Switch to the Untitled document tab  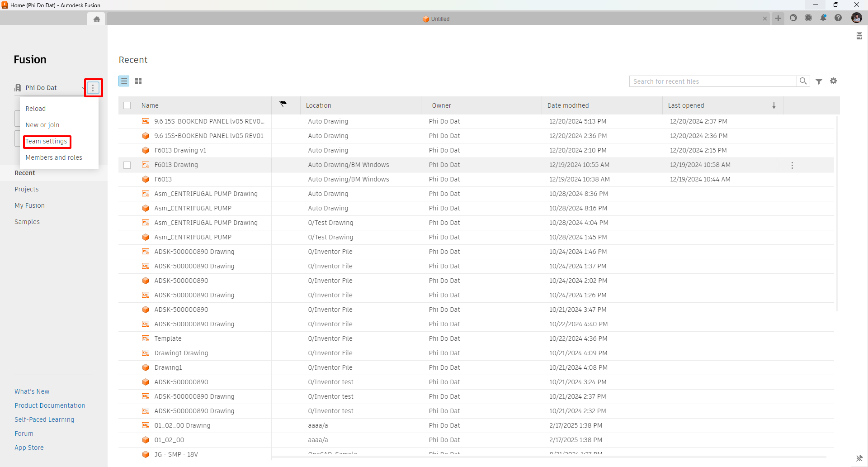tap(436, 19)
